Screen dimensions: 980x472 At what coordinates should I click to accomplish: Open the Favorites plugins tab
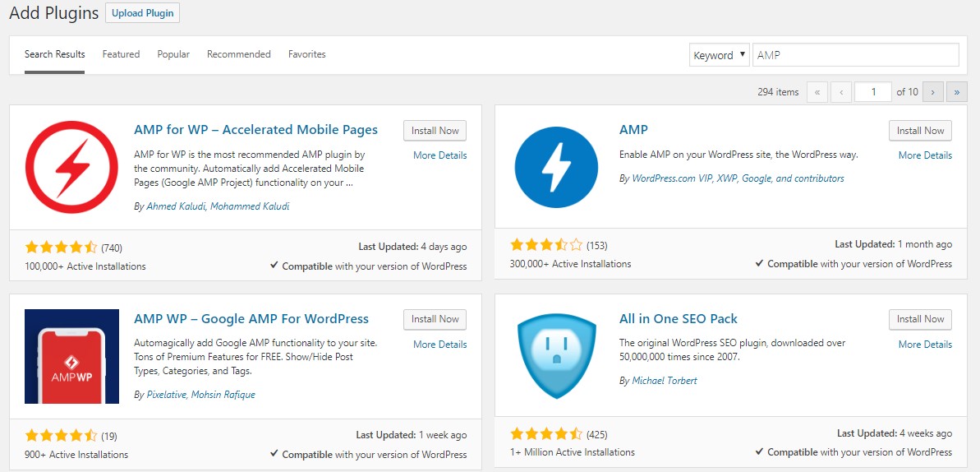tap(307, 54)
